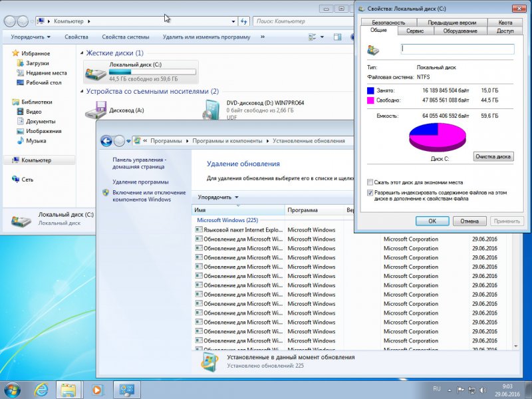Switch to the Сервис tab
This screenshot has width=532, height=399.
(x=415, y=31)
